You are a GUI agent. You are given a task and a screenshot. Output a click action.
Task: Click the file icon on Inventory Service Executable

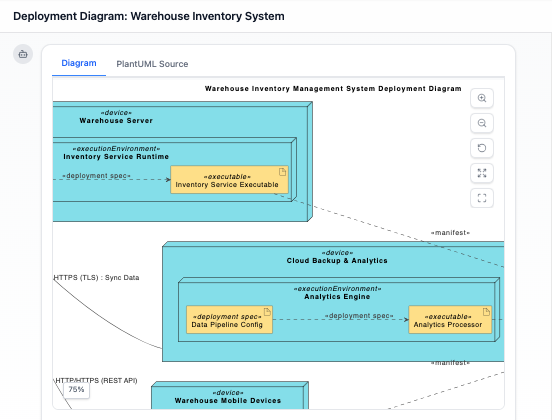pyautogui.click(x=282, y=172)
